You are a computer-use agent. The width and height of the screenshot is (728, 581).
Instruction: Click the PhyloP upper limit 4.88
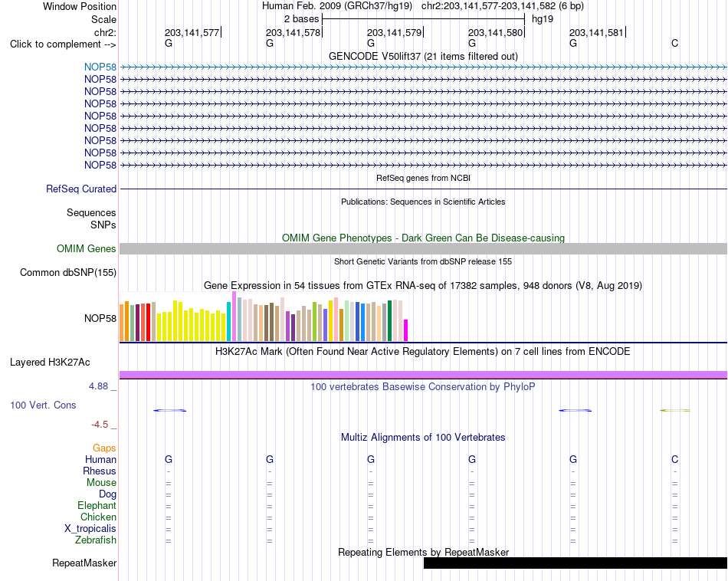tap(98, 386)
